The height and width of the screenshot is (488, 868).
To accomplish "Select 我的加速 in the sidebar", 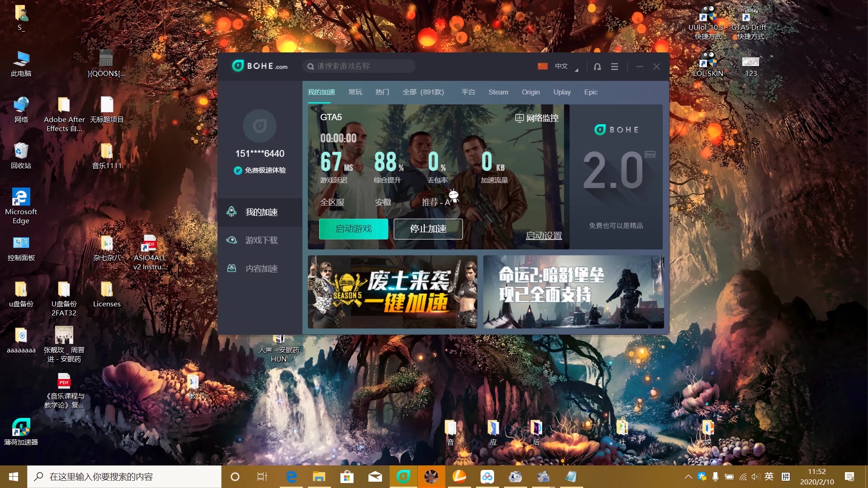I will [x=260, y=212].
